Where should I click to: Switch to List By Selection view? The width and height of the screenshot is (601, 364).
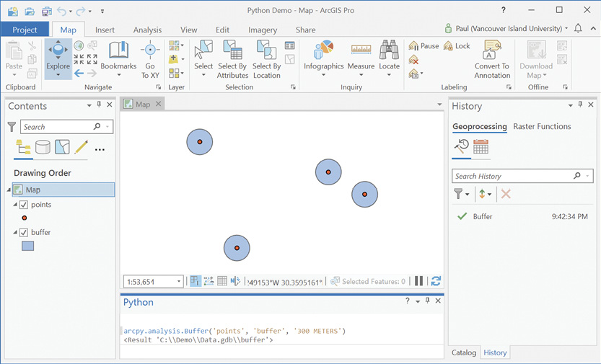click(62, 147)
